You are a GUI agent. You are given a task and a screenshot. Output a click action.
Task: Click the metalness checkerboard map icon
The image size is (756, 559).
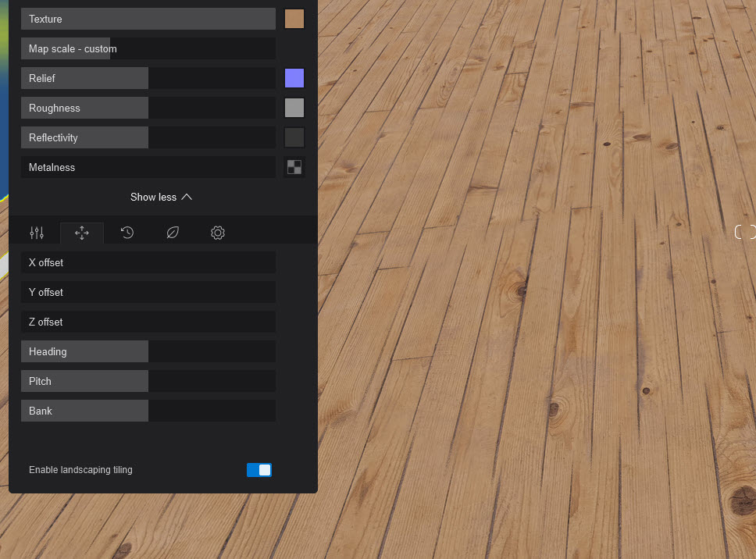tap(294, 167)
